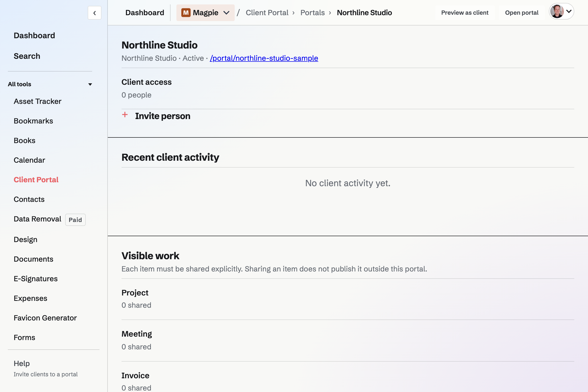The image size is (588, 392).
Task: Click the Meeting row under Visible work
Action: point(348,341)
